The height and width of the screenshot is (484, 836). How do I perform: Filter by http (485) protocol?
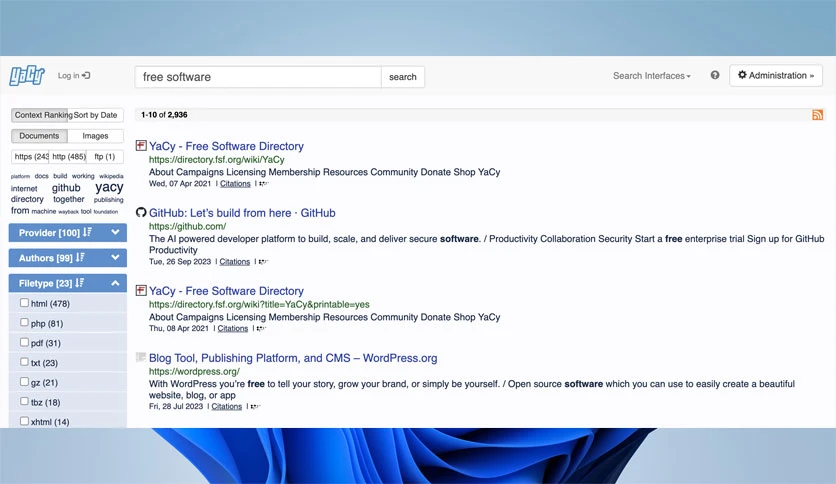click(68, 157)
